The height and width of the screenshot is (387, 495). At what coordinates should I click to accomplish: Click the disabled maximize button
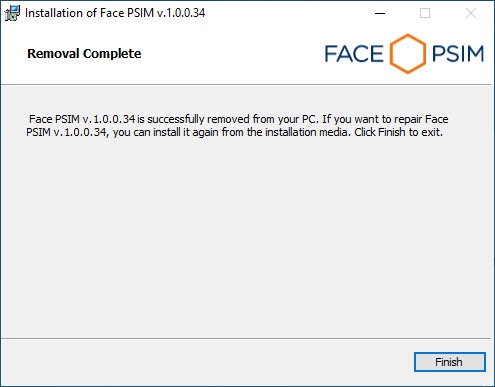coord(425,13)
